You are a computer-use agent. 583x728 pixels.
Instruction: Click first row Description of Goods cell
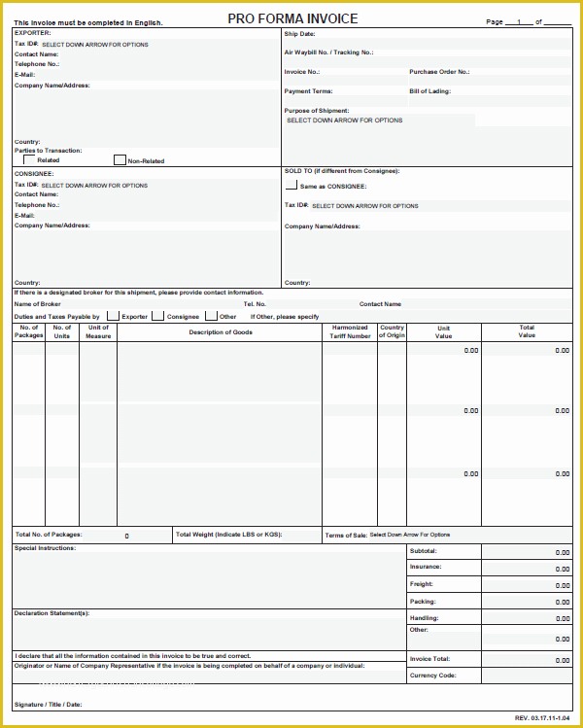point(220,371)
